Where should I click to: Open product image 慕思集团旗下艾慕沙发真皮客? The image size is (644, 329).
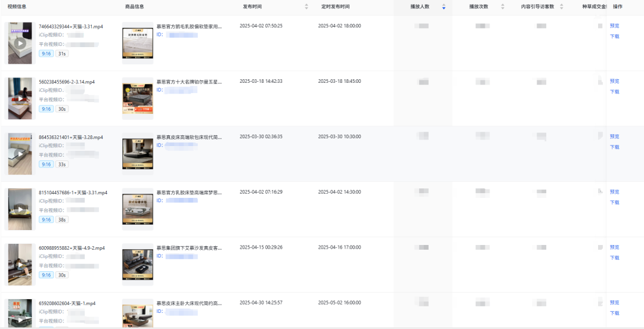click(x=138, y=265)
